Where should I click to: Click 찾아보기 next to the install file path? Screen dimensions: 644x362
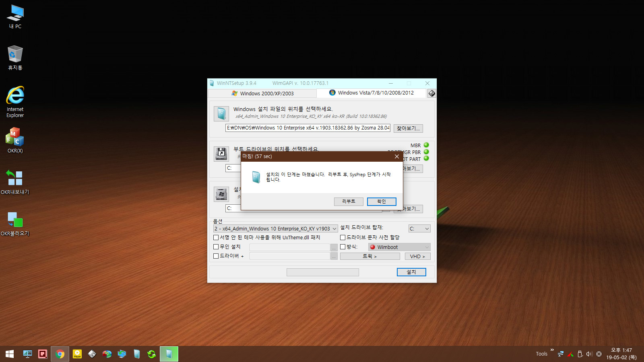(x=408, y=128)
